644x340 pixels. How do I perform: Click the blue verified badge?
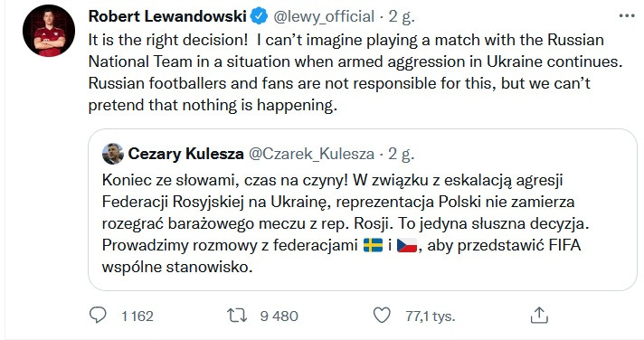[x=260, y=16]
